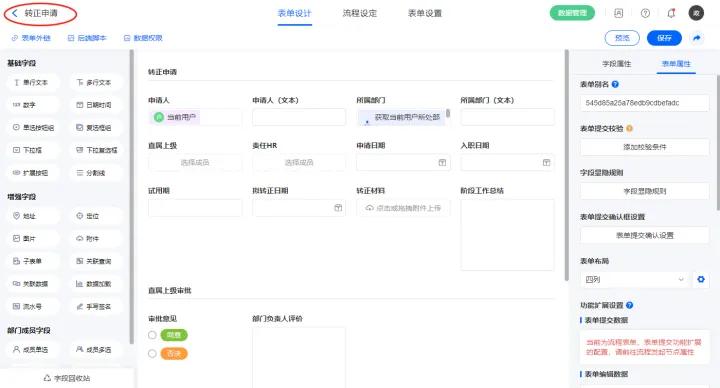Open the gear settings icon beside 表单布局
The image size is (720, 388).
tap(701, 279)
